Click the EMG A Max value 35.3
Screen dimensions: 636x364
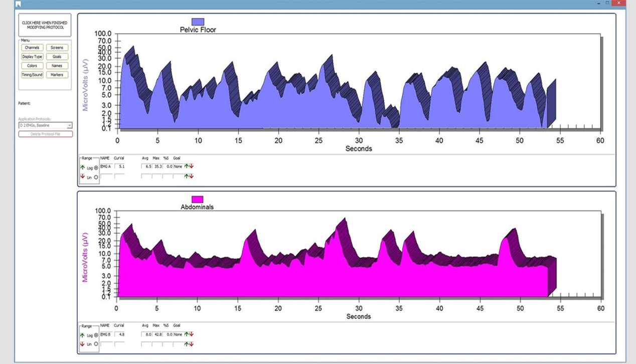[x=156, y=166]
